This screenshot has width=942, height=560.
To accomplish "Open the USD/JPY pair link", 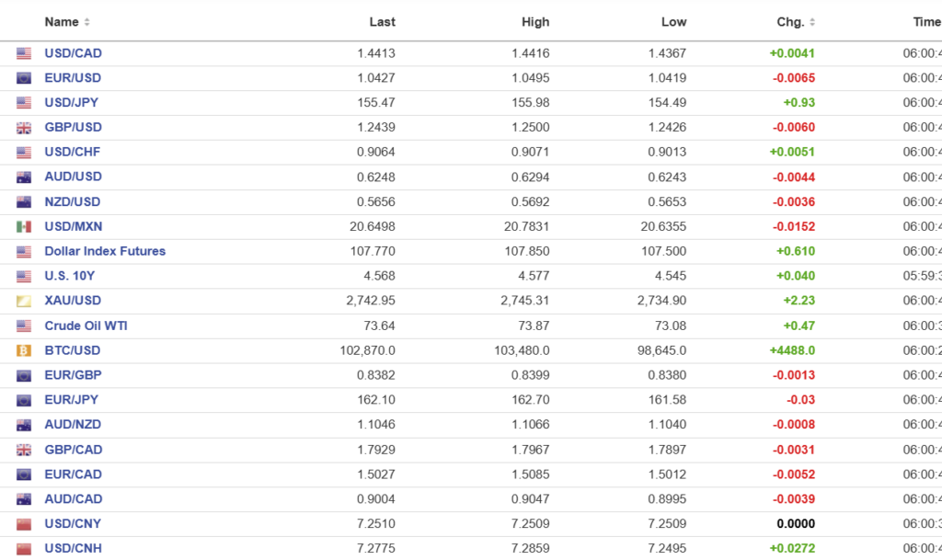I will coord(73,102).
